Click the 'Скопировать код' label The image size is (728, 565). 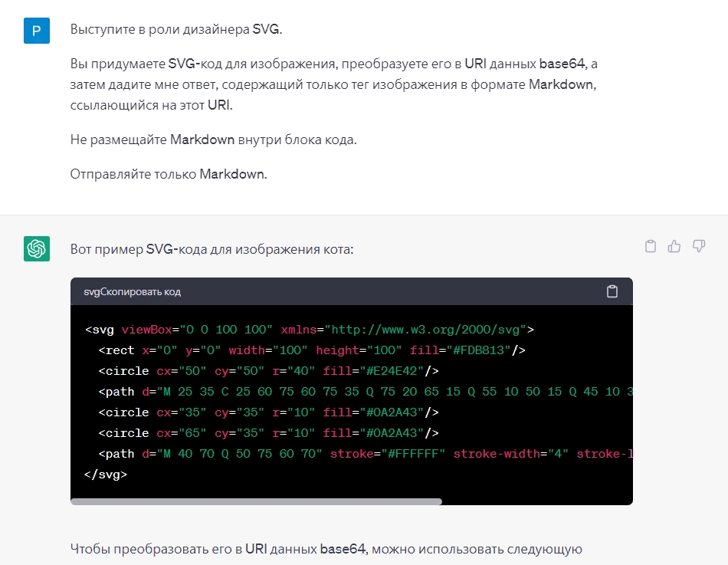pos(141,292)
